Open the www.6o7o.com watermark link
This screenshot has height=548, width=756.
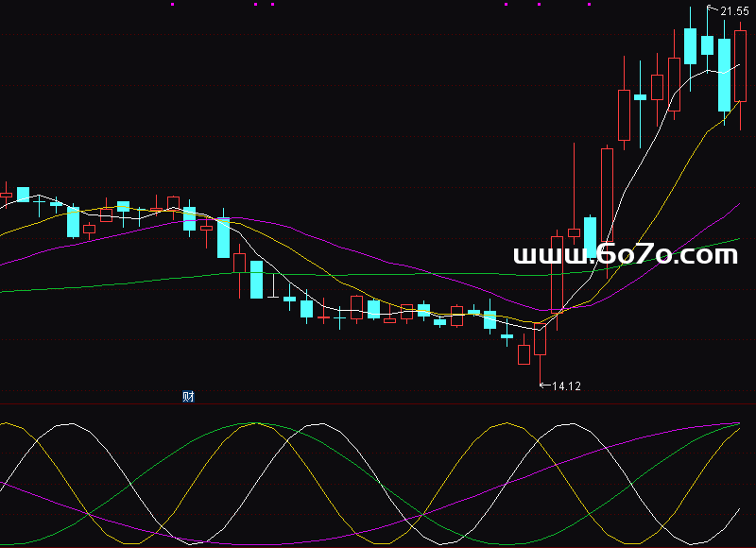(x=625, y=255)
